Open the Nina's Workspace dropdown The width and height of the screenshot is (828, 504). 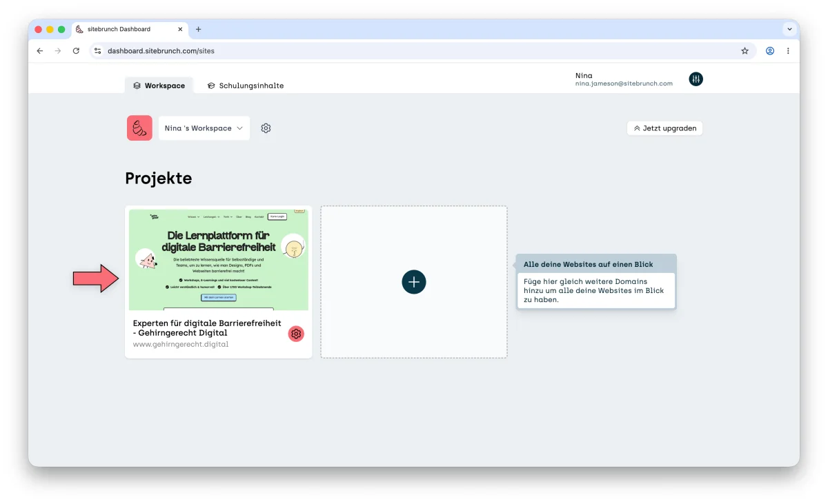coord(204,128)
